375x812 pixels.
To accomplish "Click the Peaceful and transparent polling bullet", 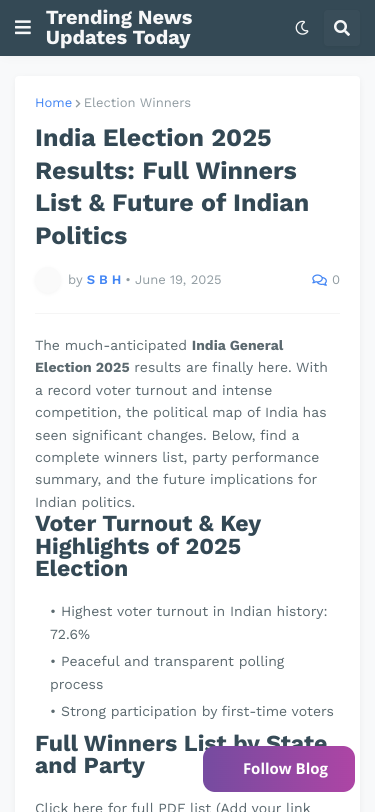I will click(x=167, y=673).
